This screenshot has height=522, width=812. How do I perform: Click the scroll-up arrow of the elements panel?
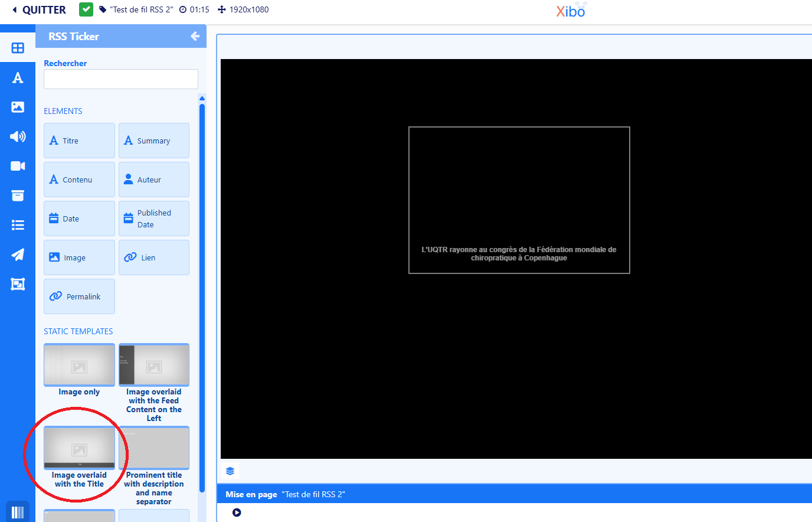pyautogui.click(x=202, y=99)
